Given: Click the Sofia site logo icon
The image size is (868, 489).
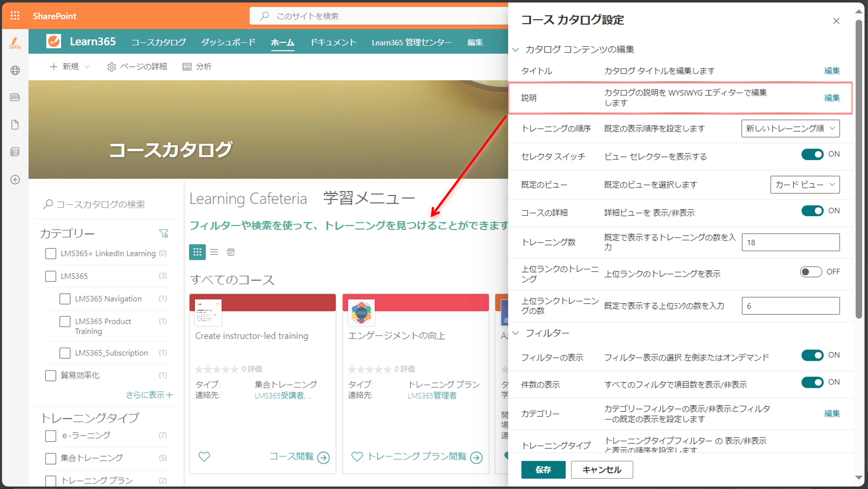Looking at the screenshot, I should (15, 43).
